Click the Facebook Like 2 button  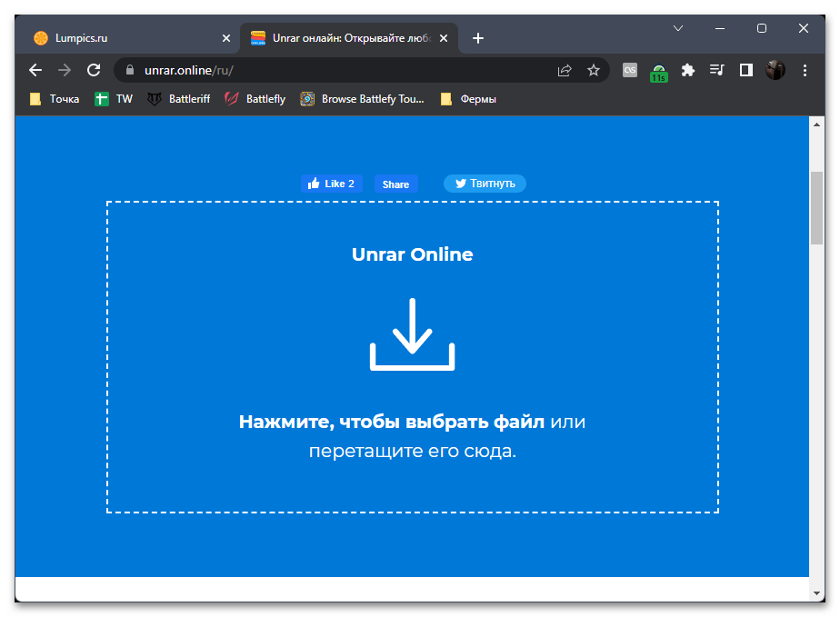click(331, 184)
